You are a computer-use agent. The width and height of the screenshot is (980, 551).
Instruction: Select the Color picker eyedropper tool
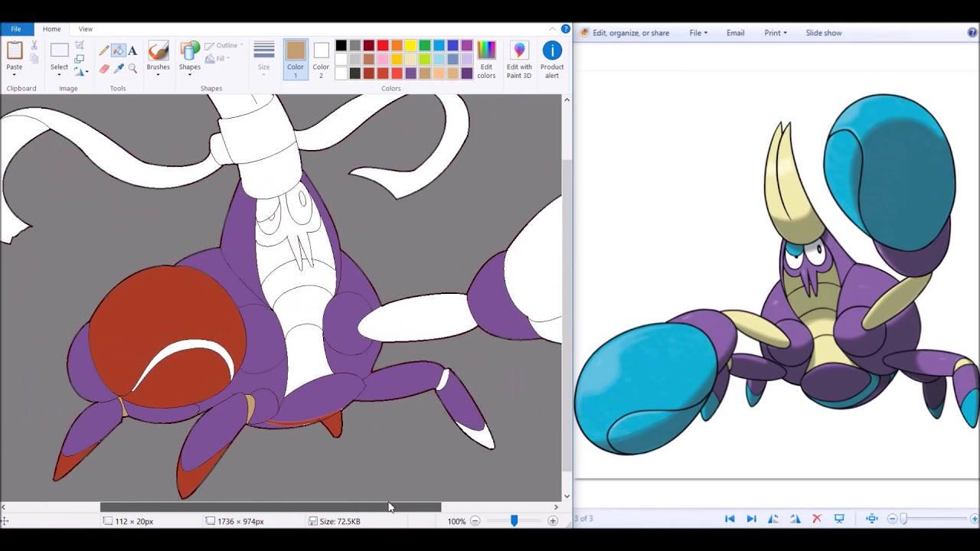[x=118, y=69]
